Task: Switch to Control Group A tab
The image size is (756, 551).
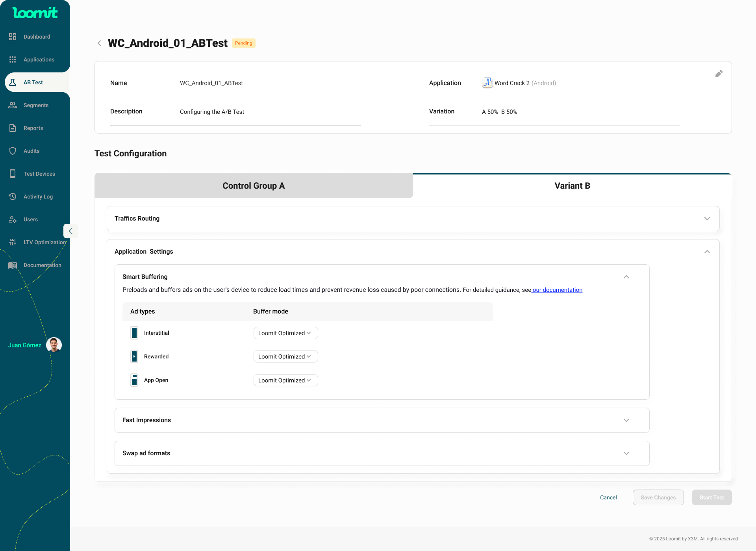Action: tap(254, 186)
